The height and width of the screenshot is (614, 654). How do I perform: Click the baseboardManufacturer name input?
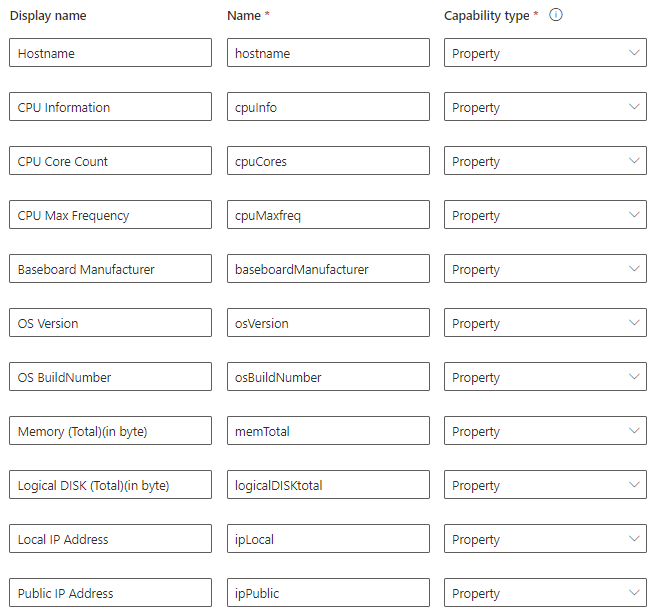[x=328, y=269]
